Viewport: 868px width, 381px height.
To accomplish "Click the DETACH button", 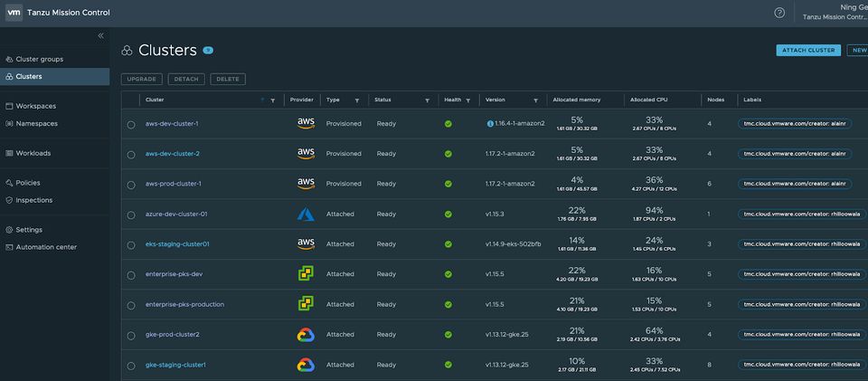I will pyautogui.click(x=186, y=80).
